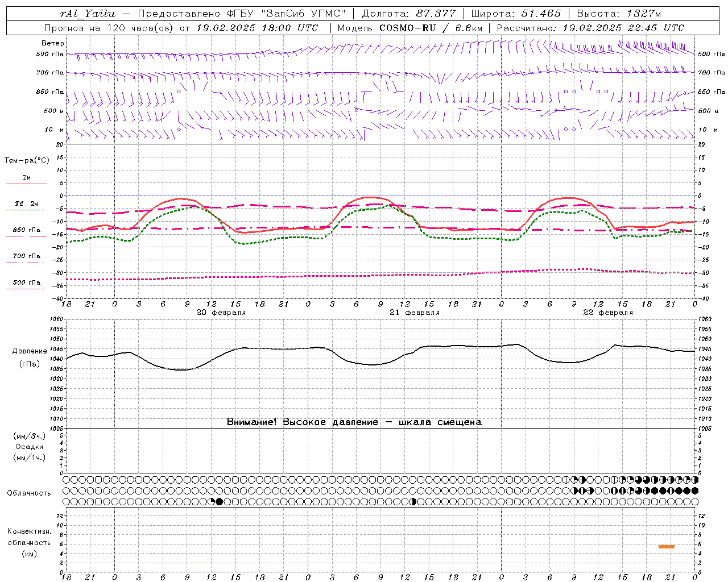This screenshot has width=728, height=582.
Task: Select the Осадки label
Action: click(30, 447)
